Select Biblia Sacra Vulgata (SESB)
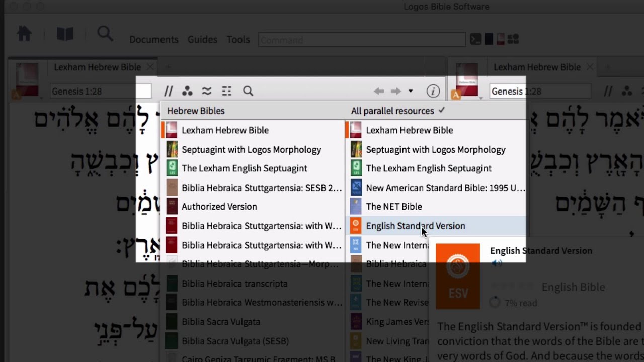 coord(253,340)
